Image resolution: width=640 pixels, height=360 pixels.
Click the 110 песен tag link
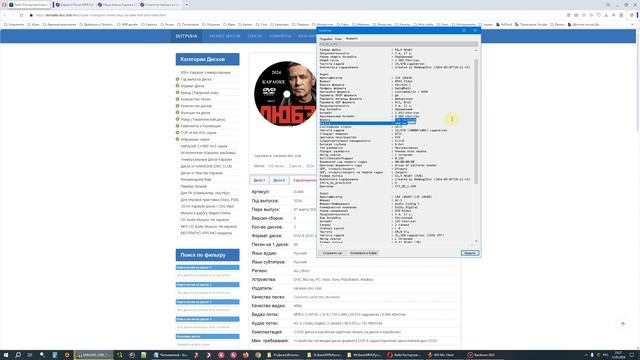click(x=276, y=166)
